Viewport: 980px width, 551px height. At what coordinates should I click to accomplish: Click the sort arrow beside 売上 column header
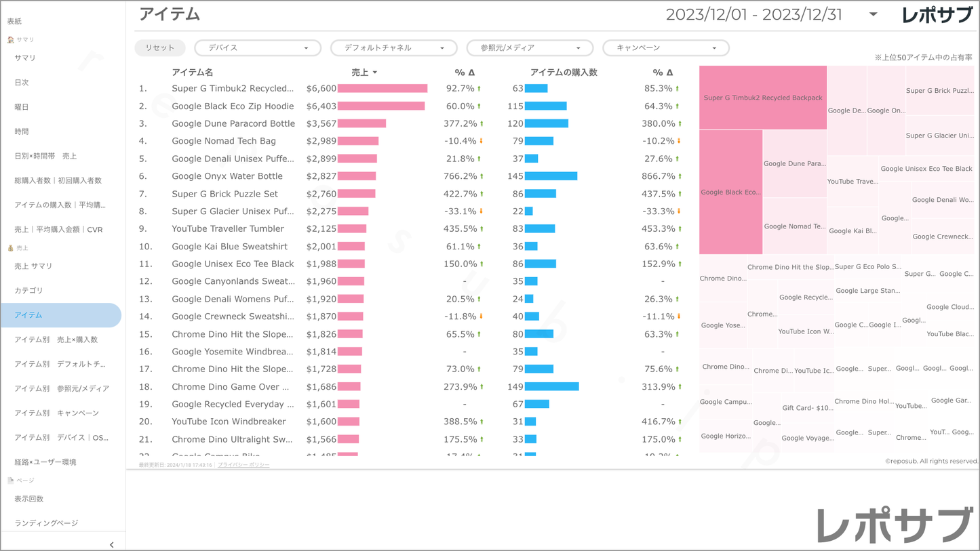tap(375, 73)
